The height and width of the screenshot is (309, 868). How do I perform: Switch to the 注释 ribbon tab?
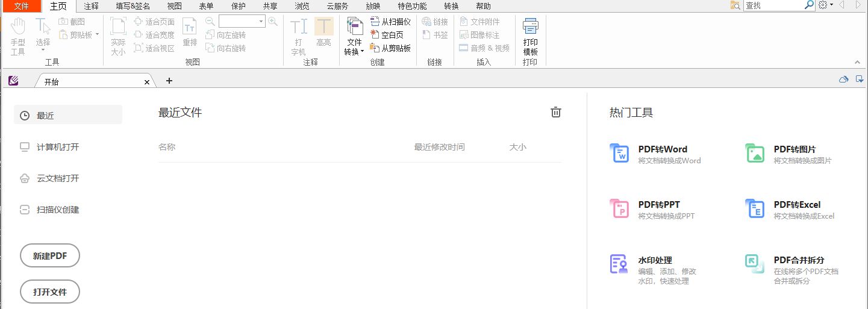coord(92,6)
